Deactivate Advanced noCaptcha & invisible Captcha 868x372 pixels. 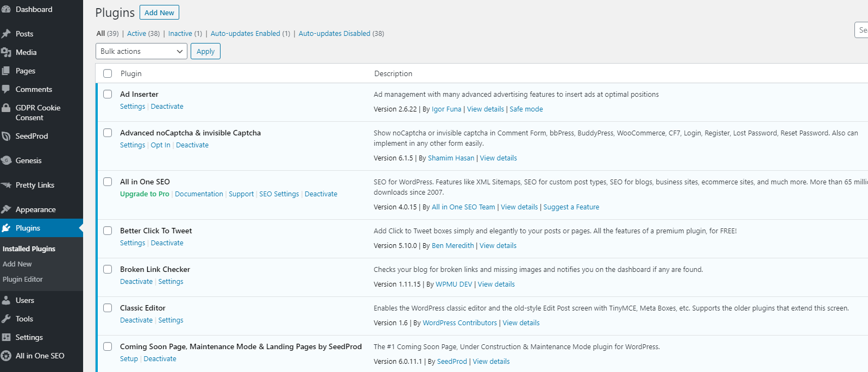pyautogui.click(x=192, y=145)
